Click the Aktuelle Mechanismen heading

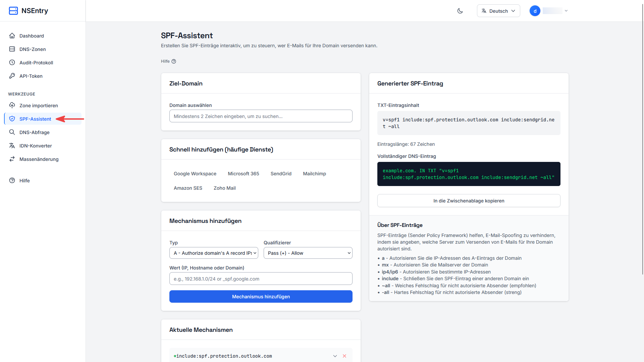tap(201, 330)
